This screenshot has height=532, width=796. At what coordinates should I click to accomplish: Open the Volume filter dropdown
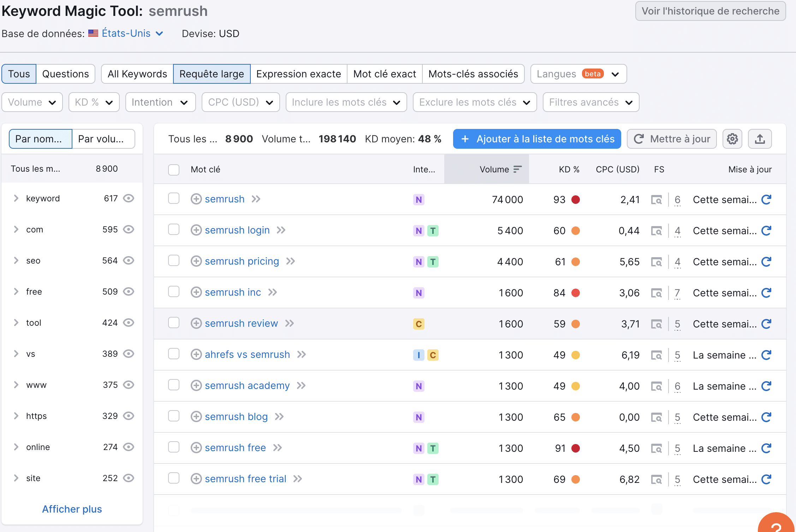click(32, 102)
